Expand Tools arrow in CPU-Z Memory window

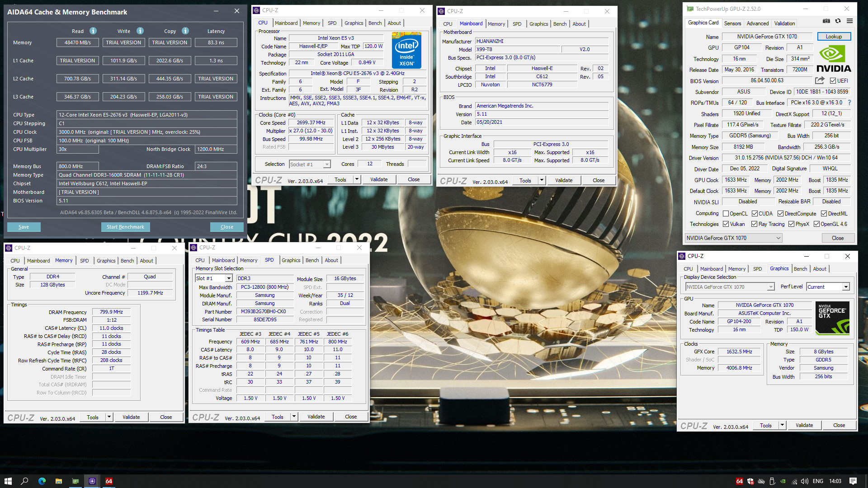109,417
